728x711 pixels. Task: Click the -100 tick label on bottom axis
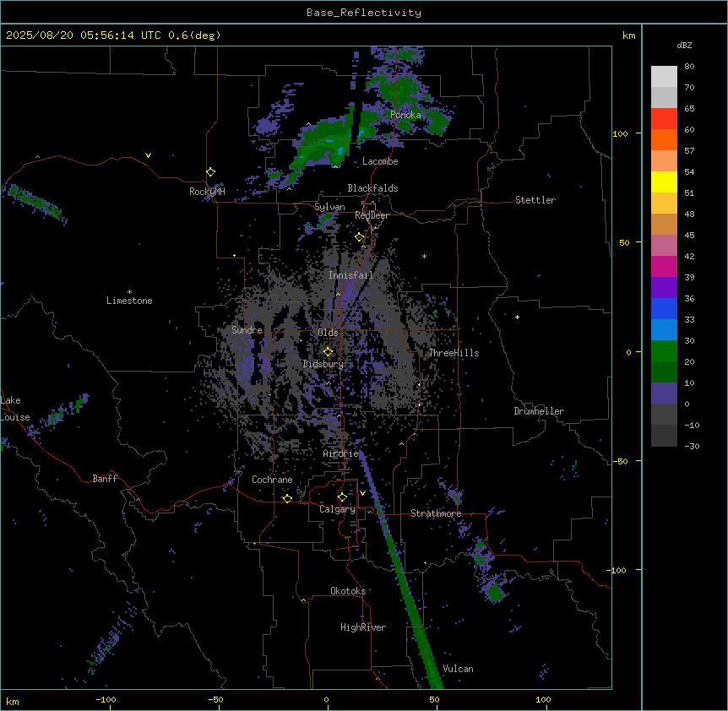point(106,700)
